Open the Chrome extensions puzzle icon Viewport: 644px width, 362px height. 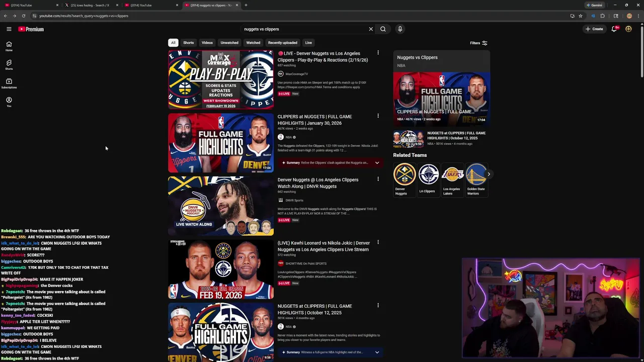[602, 16]
